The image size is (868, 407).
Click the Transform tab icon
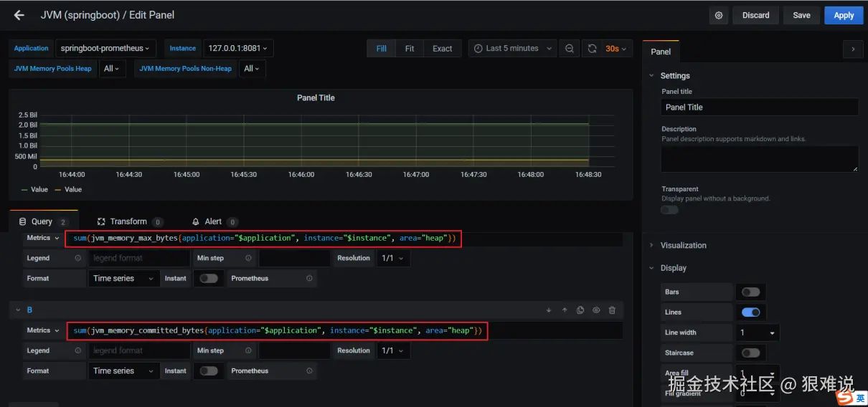pos(101,222)
